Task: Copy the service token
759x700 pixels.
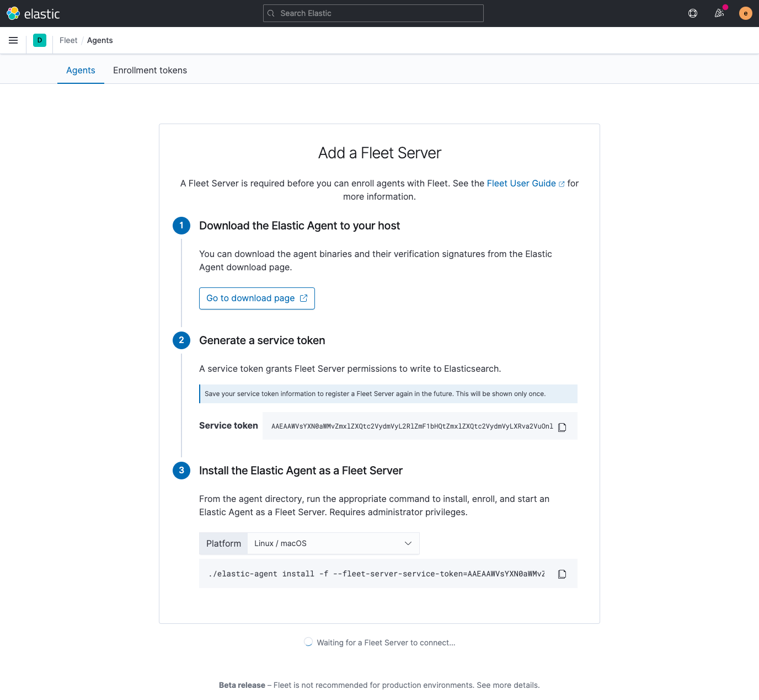Action: (562, 427)
